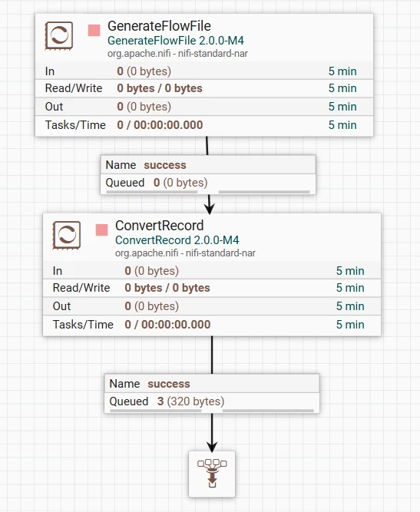This screenshot has height=512, width=420.
Task: Click Queued 3 (320 bytes) value
Action: (x=190, y=401)
